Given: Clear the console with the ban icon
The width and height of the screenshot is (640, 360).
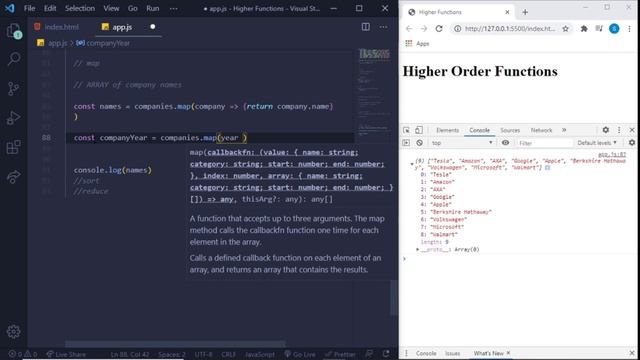Looking at the screenshot, I should pos(419,143).
